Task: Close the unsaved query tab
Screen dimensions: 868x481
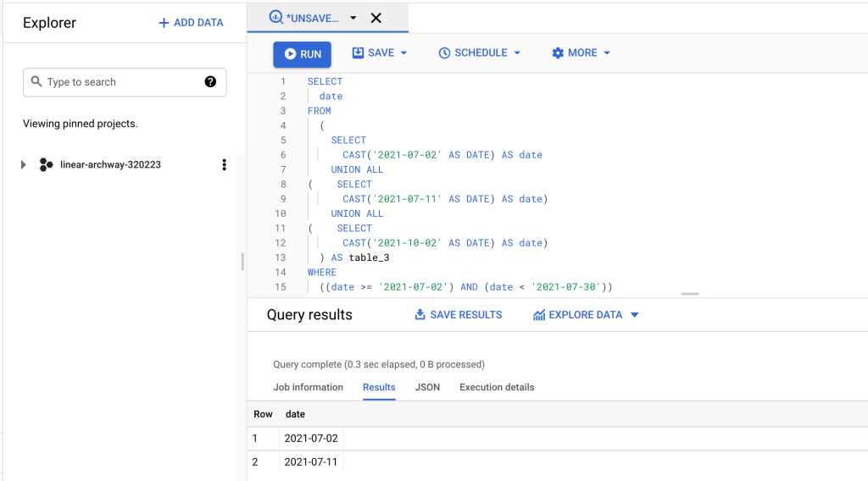Action: (x=376, y=18)
